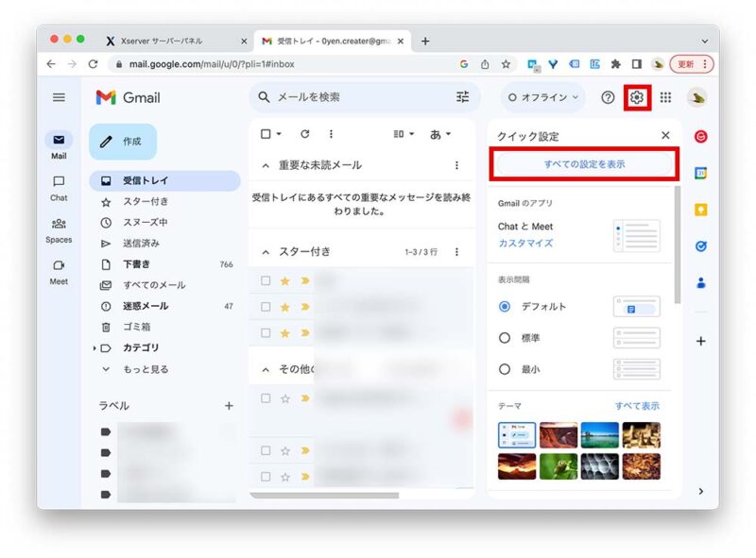
Task: Open advanced search options with the sliders icon
Action: (x=461, y=97)
